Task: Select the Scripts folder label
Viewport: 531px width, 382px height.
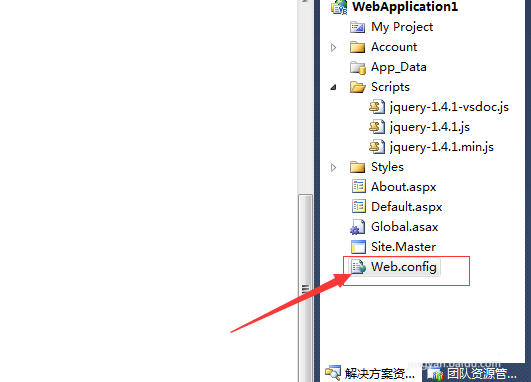Action: 390,87
